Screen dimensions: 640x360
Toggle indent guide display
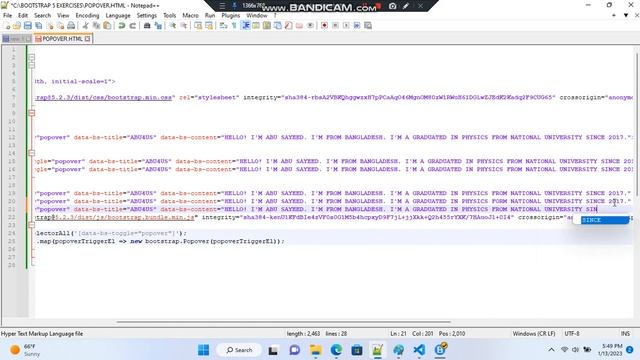[245, 26]
